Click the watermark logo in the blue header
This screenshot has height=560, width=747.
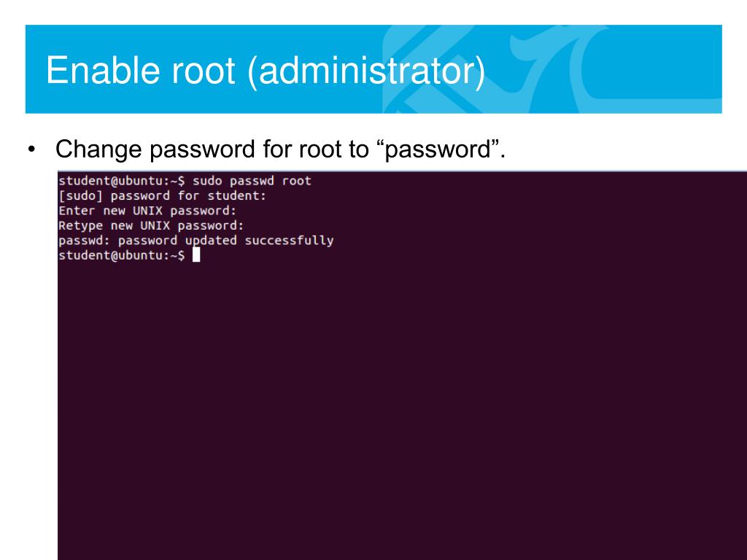tap(553, 69)
